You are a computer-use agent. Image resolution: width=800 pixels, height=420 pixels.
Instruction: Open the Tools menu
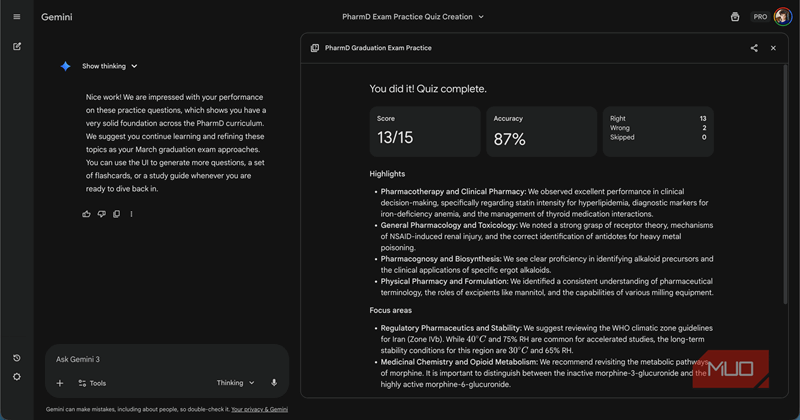92,383
